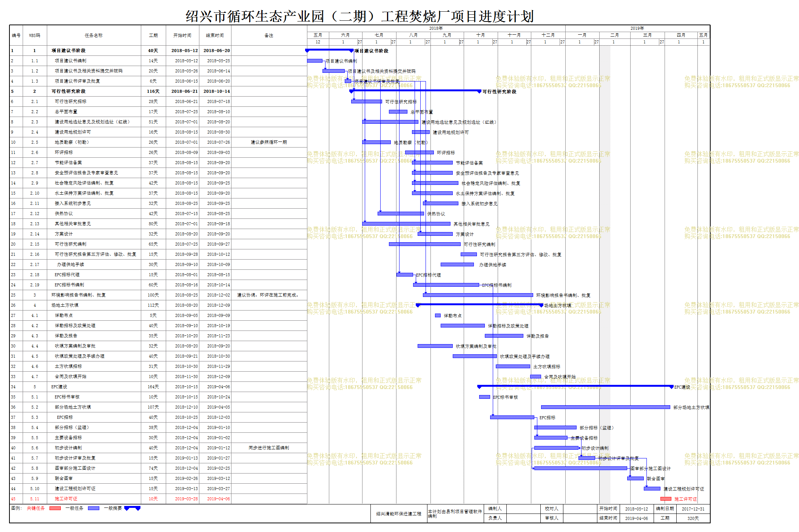Select 办理供地手续 task name in table

click(x=71, y=264)
